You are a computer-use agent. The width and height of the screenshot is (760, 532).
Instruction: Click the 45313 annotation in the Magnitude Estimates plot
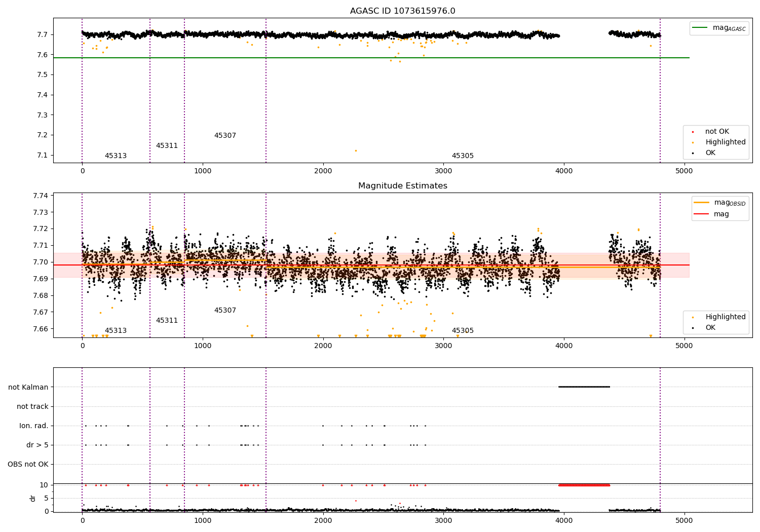pyautogui.click(x=116, y=331)
